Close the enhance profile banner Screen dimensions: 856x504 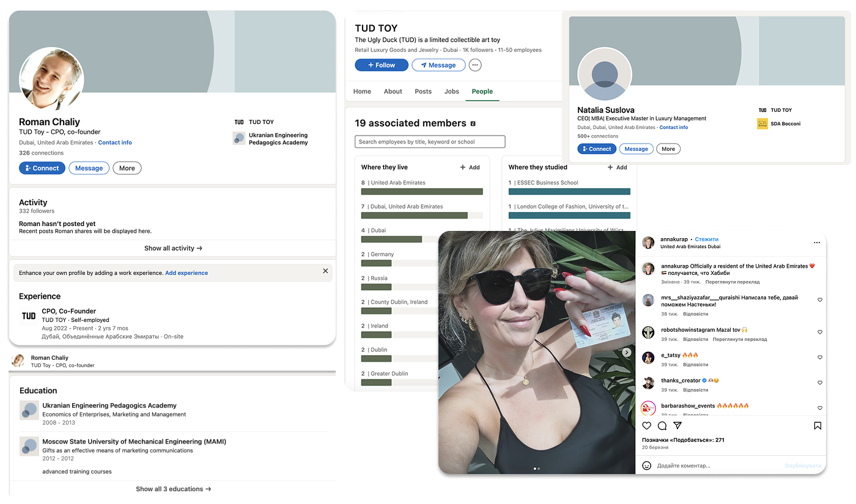coord(325,271)
